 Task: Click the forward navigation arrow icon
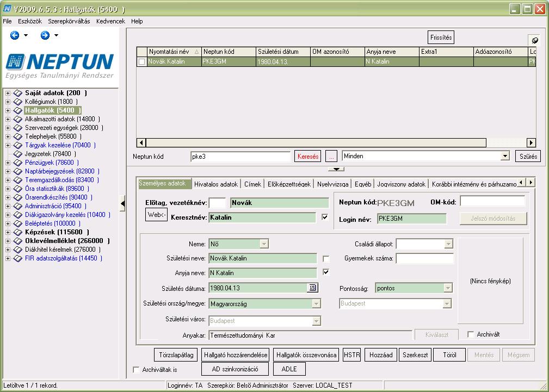point(45,35)
